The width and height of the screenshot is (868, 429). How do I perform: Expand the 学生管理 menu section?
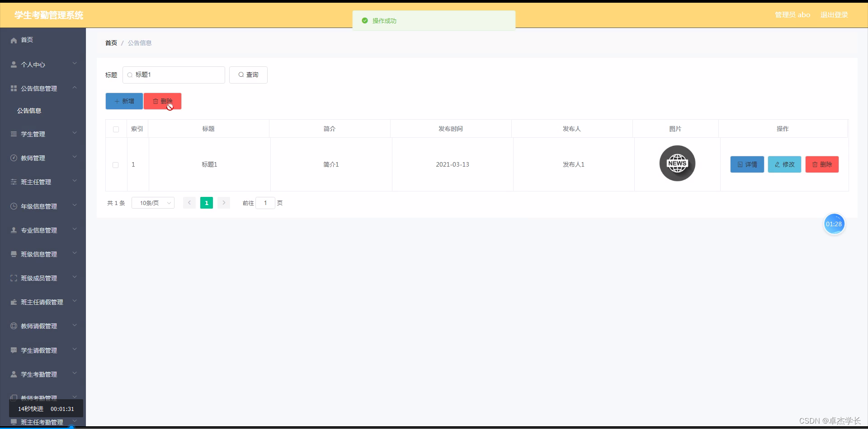pyautogui.click(x=43, y=134)
